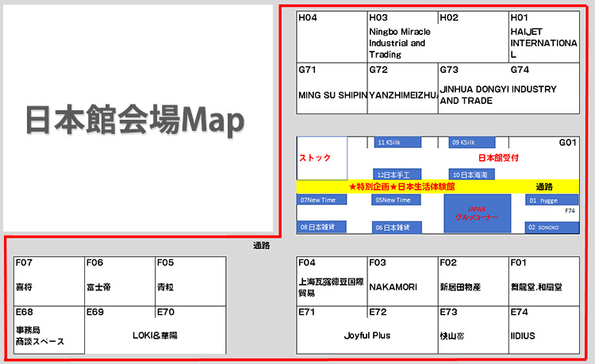Select the 喜将 exhibitor name
This screenshot has width=595, height=364.
24,287
